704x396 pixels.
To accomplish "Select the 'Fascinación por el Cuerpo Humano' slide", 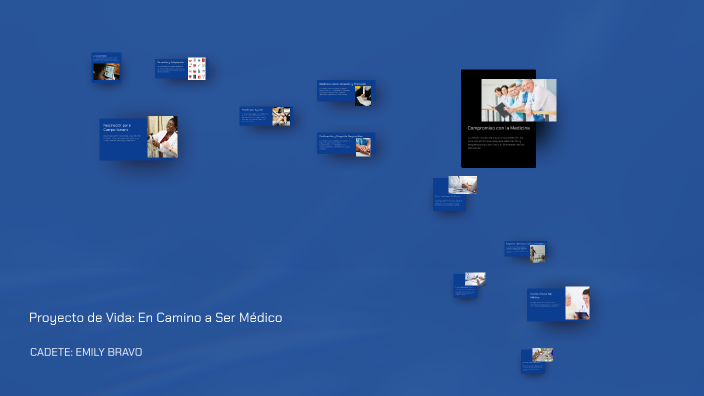I will 139,138.
